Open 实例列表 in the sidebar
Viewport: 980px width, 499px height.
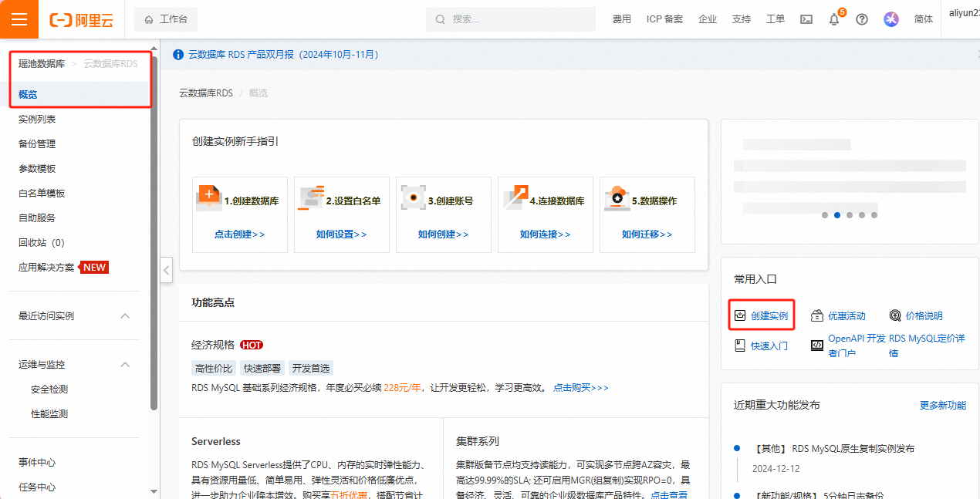pyautogui.click(x=37, y=120)
